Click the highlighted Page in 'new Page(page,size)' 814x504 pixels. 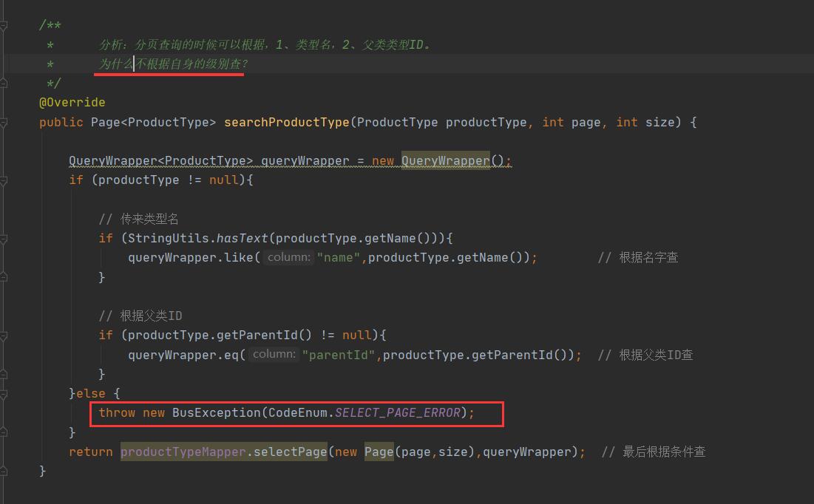click(x=379, y=452)
